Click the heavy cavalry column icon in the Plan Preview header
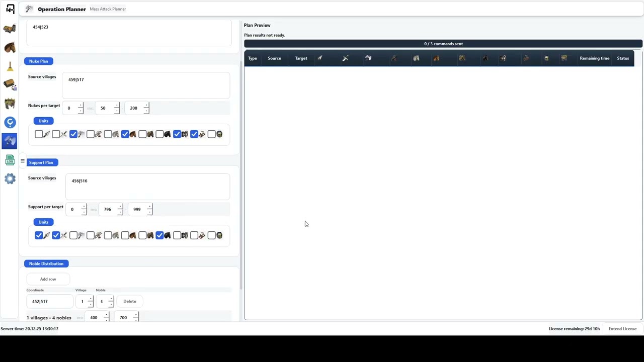 (x=485, y=58)
